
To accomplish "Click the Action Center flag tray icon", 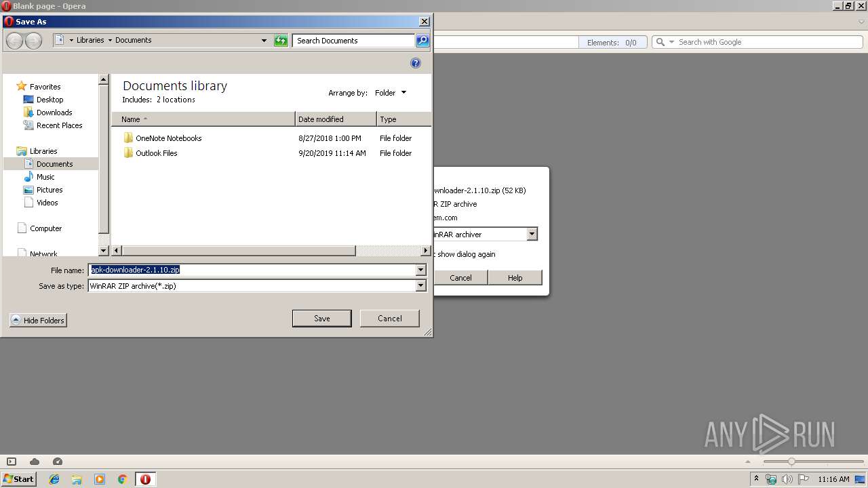I will point(803,479).
